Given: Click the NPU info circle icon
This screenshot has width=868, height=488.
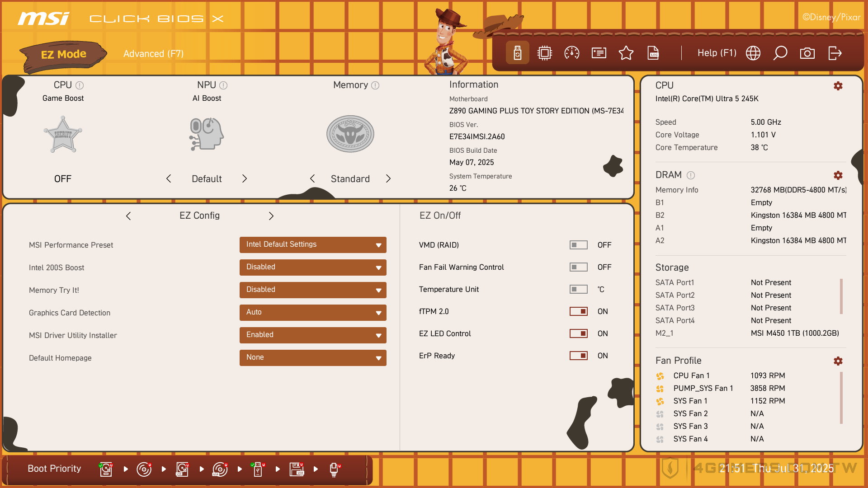Looking at the screenshot, I should [223, 85].
